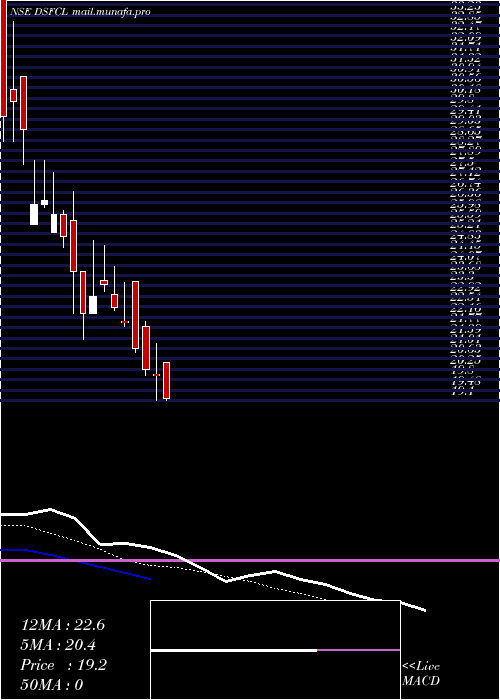The height and width of the screenshot is (700, 500).
Task: Click inside the MACD box
Action: (275, 650)
